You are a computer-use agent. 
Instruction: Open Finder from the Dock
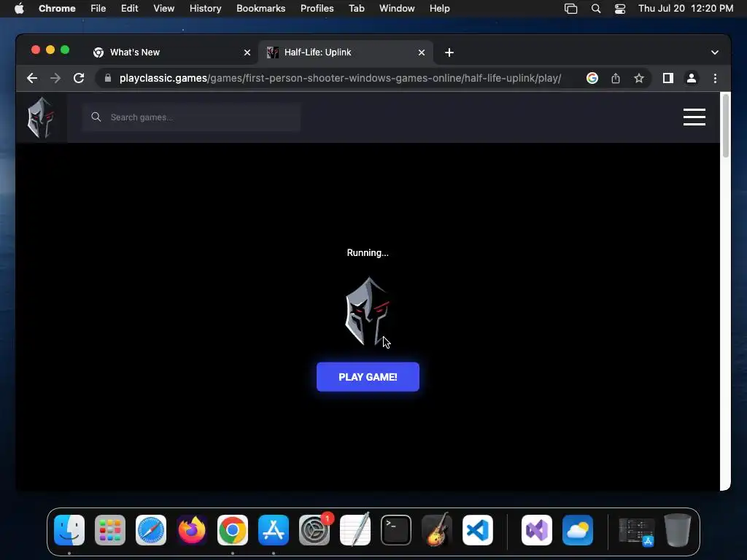(69, 530)
